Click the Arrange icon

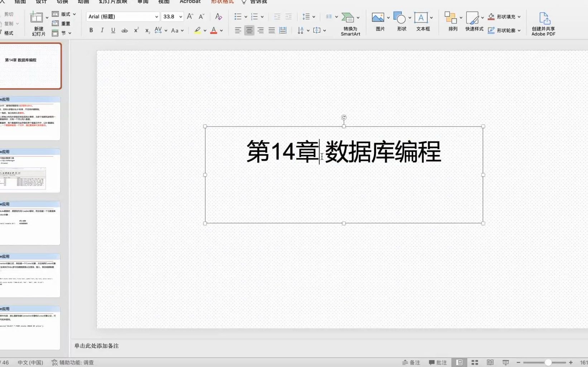(x=450, y=17)
